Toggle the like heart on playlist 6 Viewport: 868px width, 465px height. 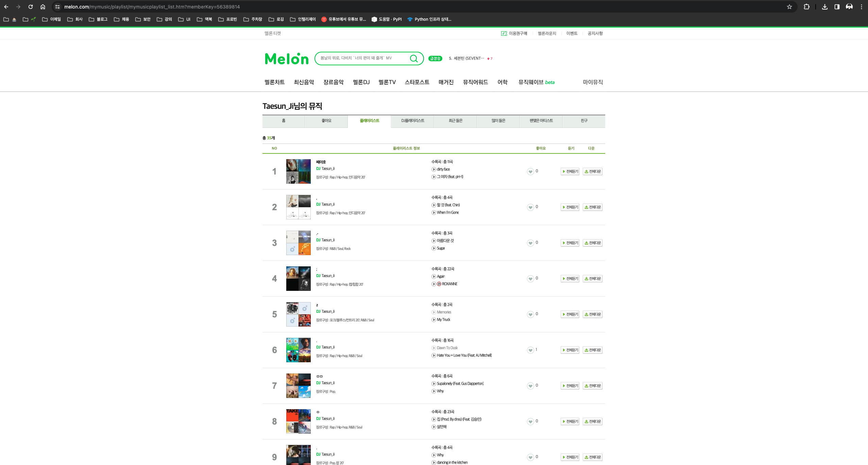click(530, 350)
